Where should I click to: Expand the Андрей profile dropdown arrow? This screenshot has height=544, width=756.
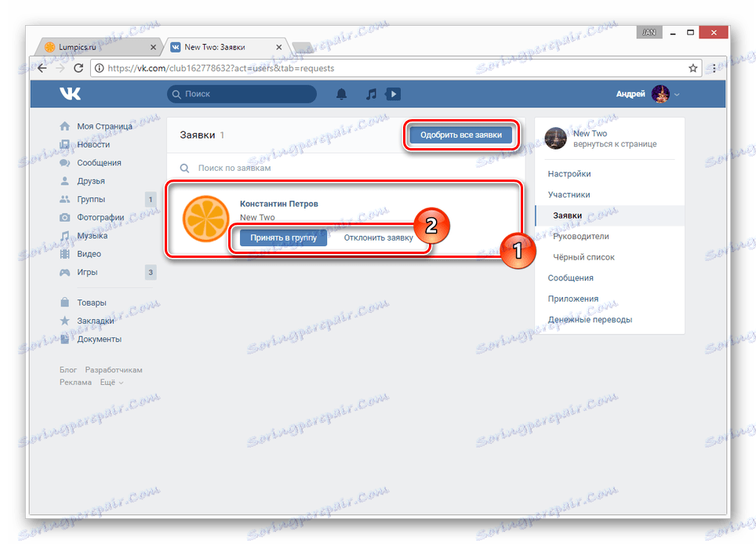[x=677, y=94]
